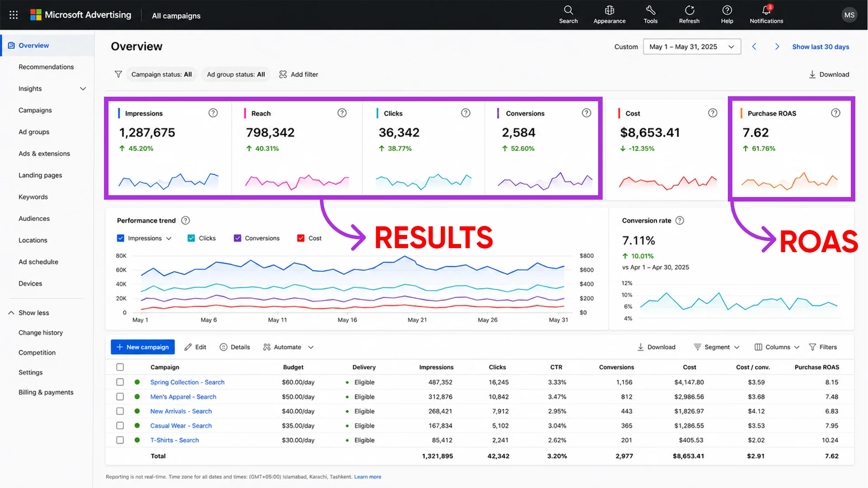Viewport: 868px width, 488px height.
Task: Click the New campaign button
Action: (143, 347)
